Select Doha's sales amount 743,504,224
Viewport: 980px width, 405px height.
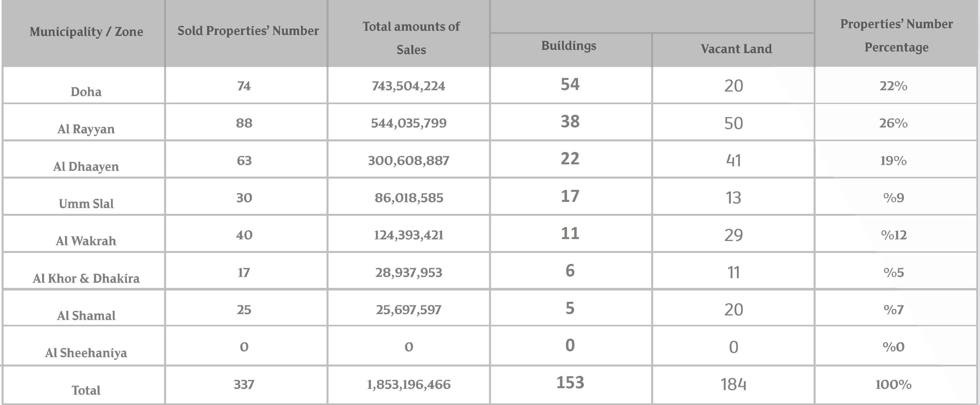[409, 86]
